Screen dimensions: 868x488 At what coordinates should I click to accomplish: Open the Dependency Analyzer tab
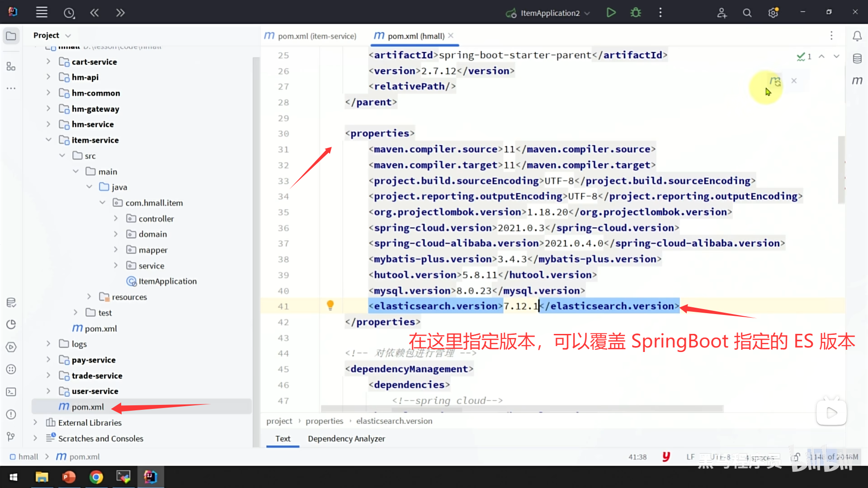click(346, 438)
